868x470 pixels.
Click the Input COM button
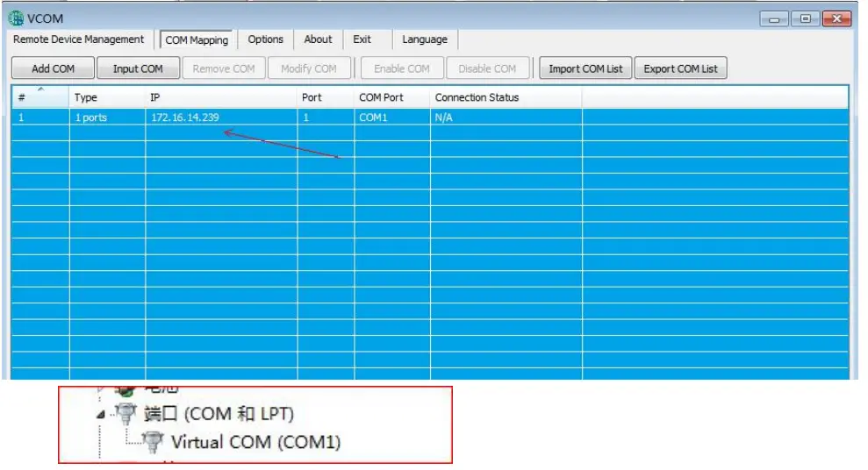[138, 68]
